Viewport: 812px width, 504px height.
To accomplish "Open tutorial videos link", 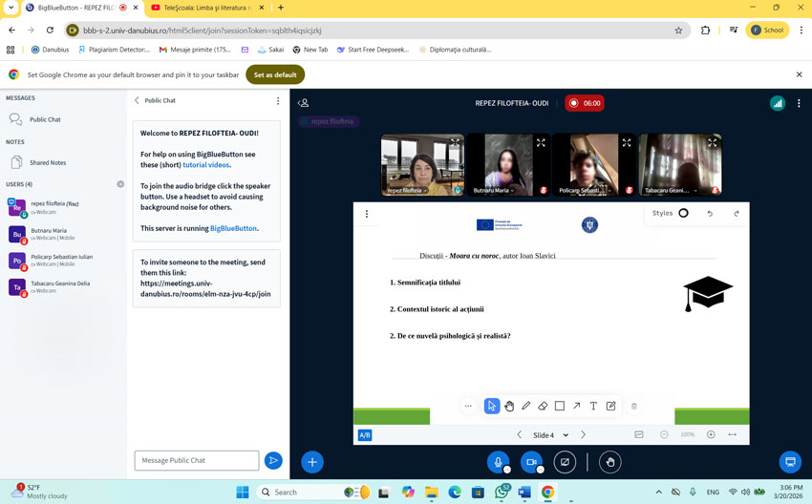I will pyautogui.click(x=205, y=165).
